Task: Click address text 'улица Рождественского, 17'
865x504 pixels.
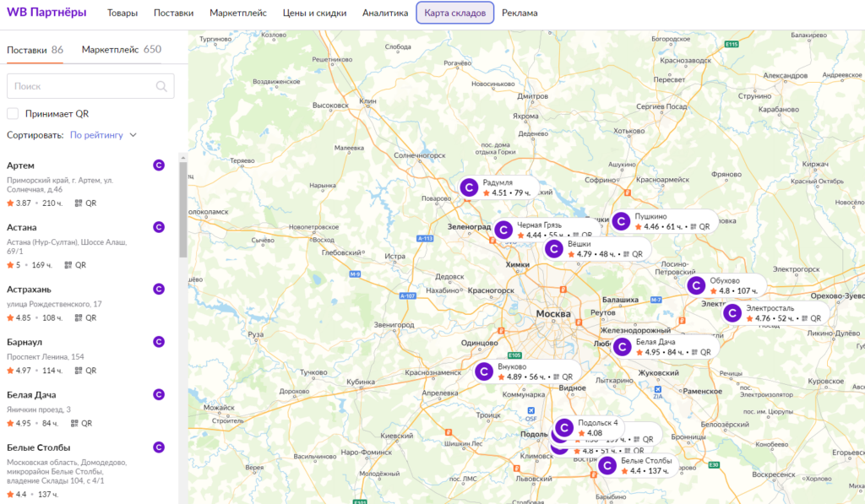Action: (x=54, y=304)
